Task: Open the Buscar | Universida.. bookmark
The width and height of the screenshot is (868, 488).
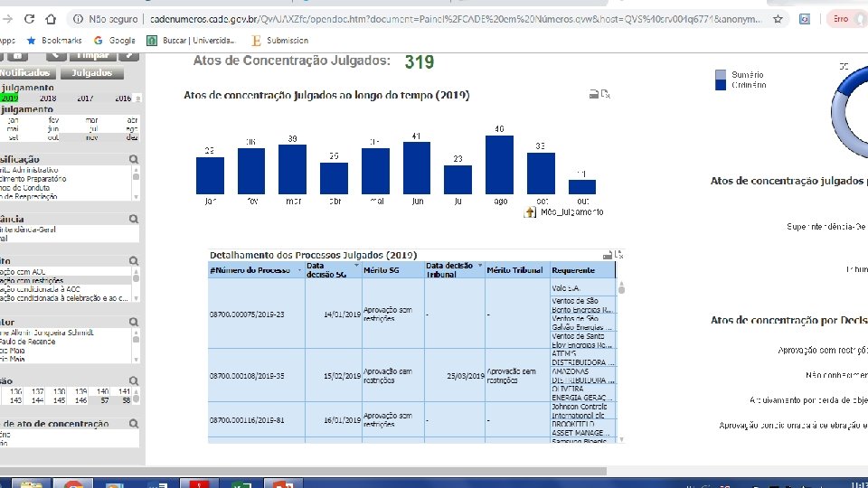Action: (x=192, y=41)
